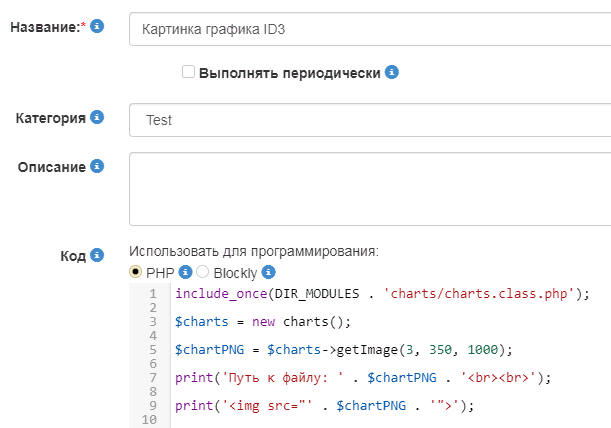
Task: Click code line '$charts = new charts();'
Action: point(263,322)
